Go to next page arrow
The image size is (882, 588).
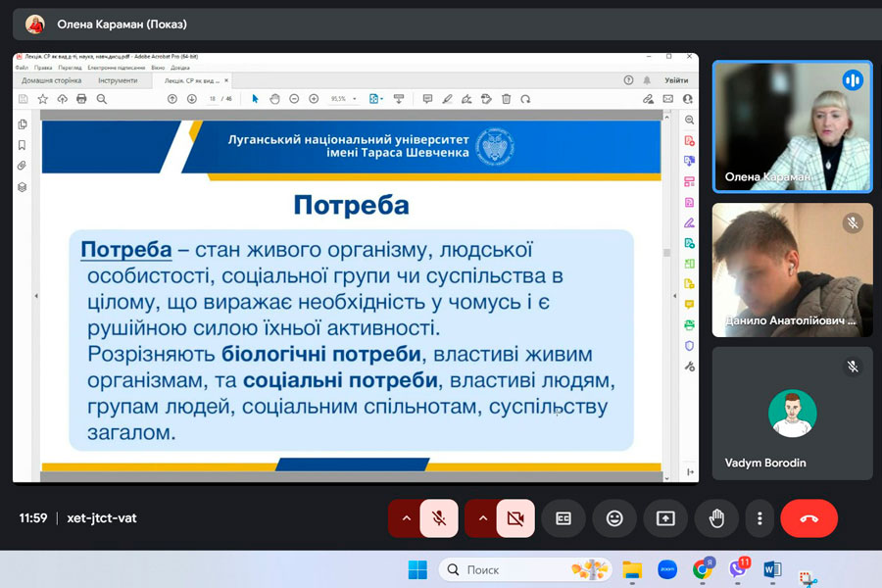click(x=192, y=99)
